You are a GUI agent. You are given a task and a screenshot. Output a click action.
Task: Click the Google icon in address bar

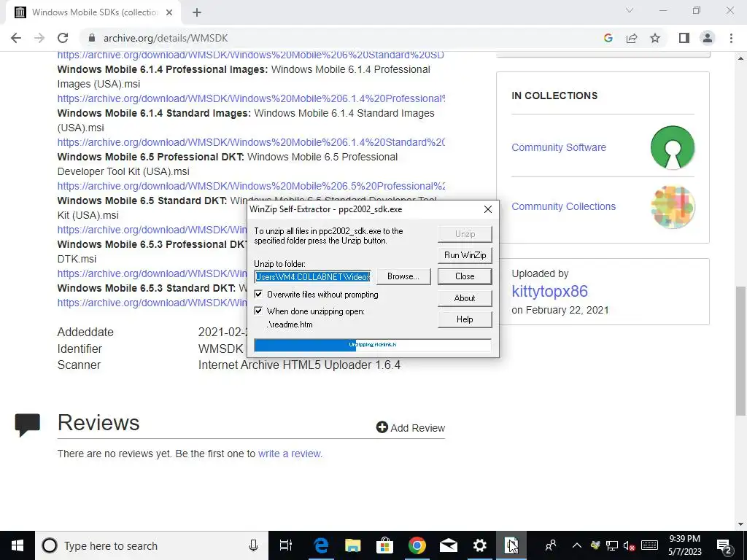pos(608,38)
